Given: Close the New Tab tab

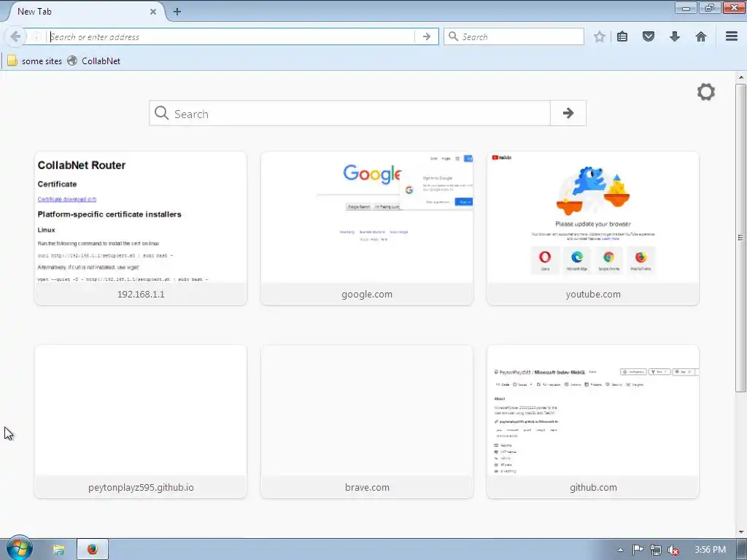Looking at the screenshot, I should point(153,12).
